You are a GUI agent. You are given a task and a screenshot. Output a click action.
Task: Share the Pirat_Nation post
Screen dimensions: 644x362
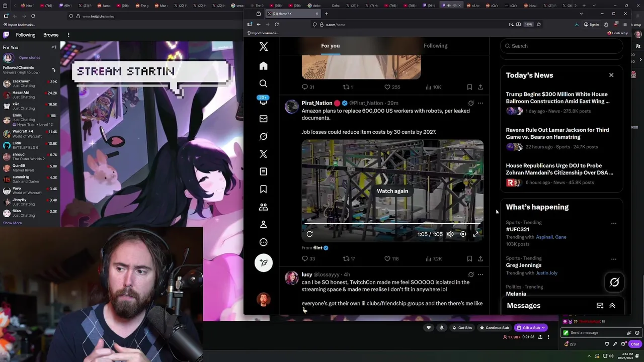click(x=480, y=258)
